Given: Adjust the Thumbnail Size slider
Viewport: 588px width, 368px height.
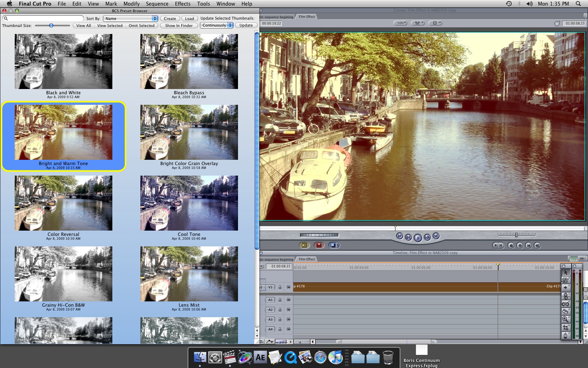Looking at the screenshot, I should click(x=51, y=26).
